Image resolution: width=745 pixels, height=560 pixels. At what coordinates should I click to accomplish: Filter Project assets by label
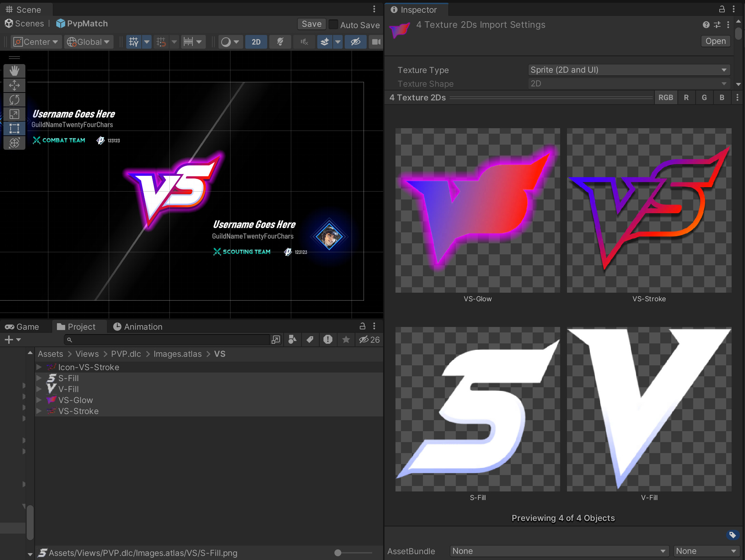click(x=310, y=340)
